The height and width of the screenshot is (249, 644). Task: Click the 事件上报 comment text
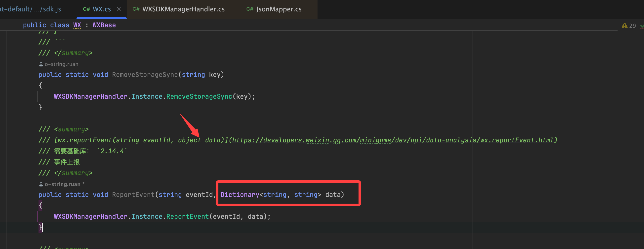click(x=67, y=162)
